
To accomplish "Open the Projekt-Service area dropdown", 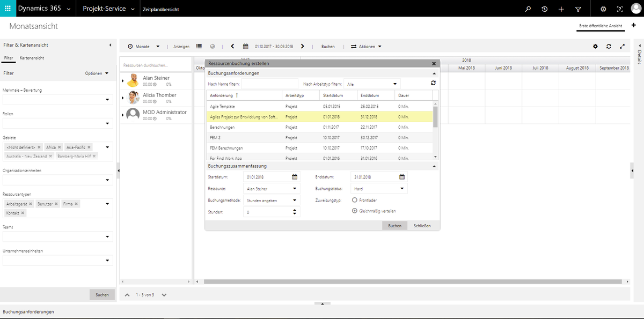I will click(x=133, y=9).
